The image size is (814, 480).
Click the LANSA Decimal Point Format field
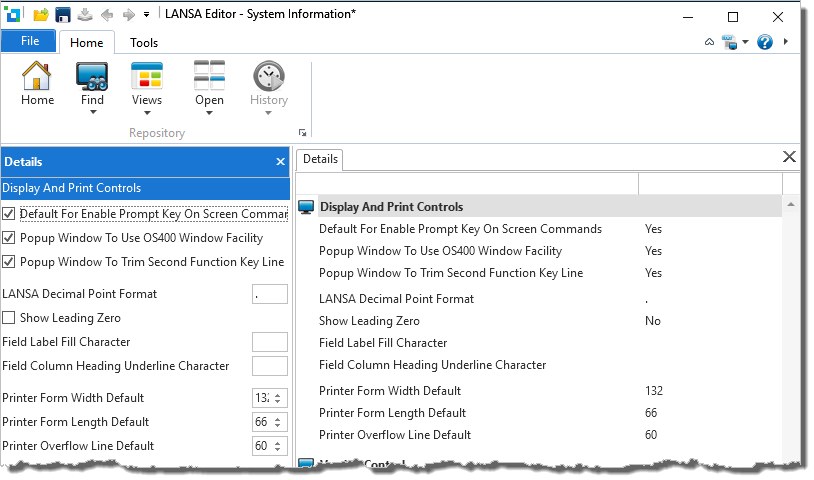coord(270,294)
